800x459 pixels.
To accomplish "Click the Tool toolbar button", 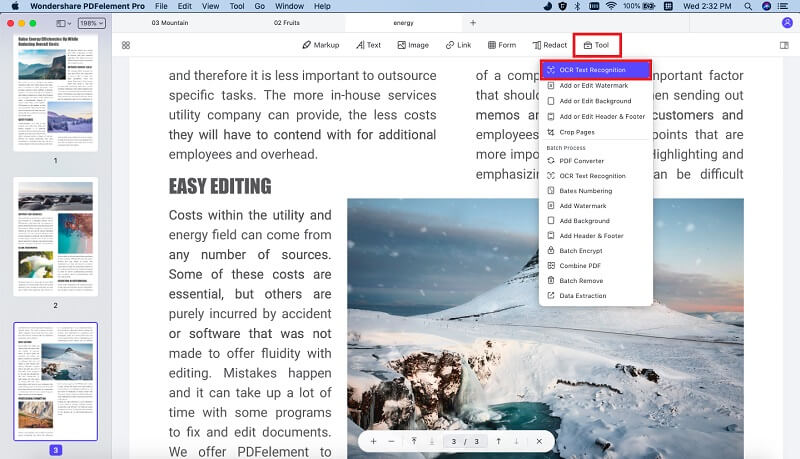I will pos(596,45).
